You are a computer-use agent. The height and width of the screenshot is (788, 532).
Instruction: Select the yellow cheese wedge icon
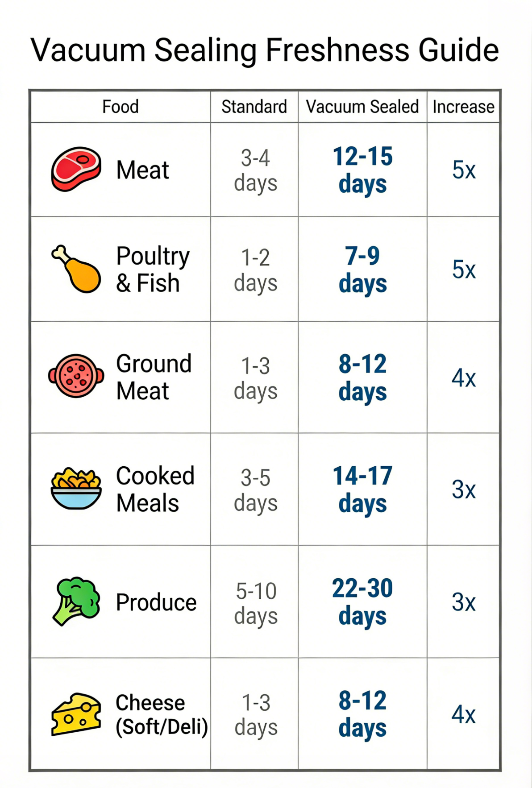pos(76,713)
